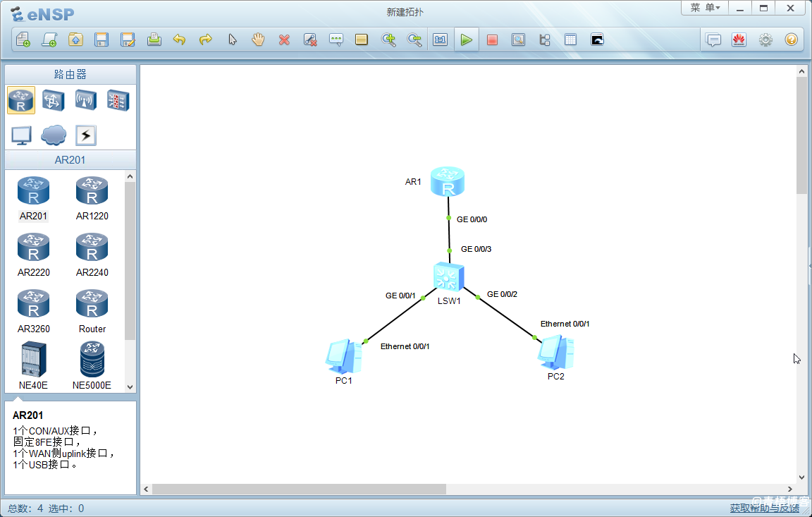Select the AR1 router on canvas

[x=448, y=181]
